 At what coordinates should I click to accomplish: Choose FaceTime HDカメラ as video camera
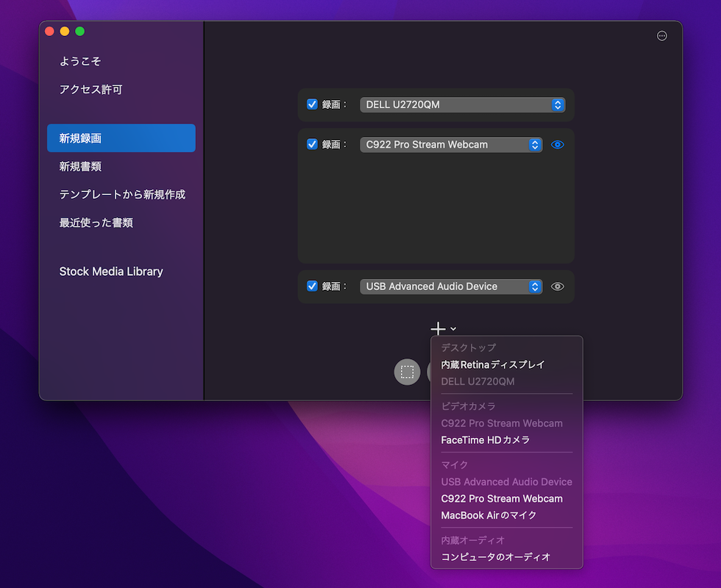click(x=492, y=439)
